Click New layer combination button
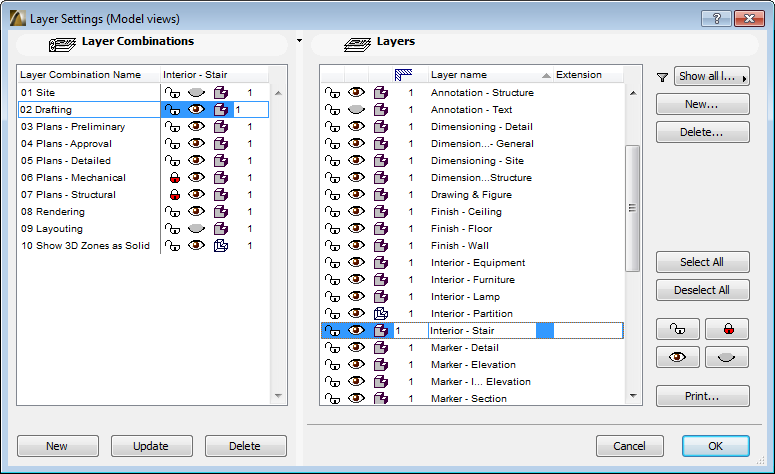The height and width of the screenshot is (474, 775). [x=58, y=446]
